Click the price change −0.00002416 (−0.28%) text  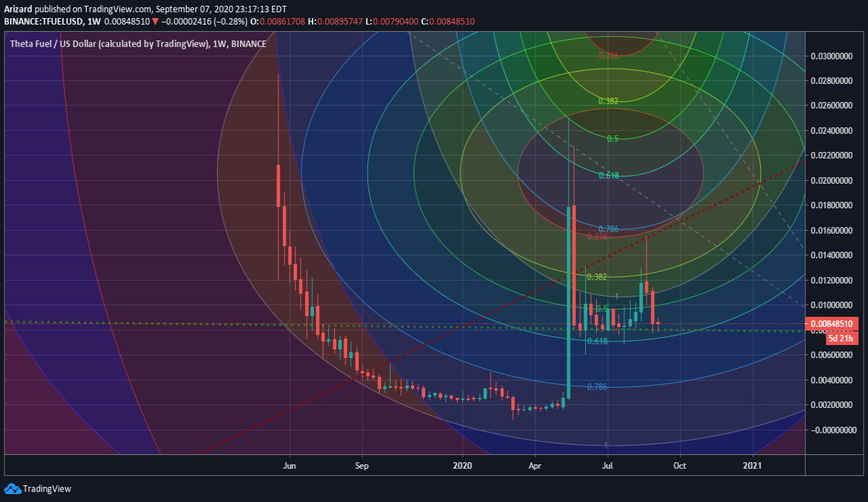point(205,22)
